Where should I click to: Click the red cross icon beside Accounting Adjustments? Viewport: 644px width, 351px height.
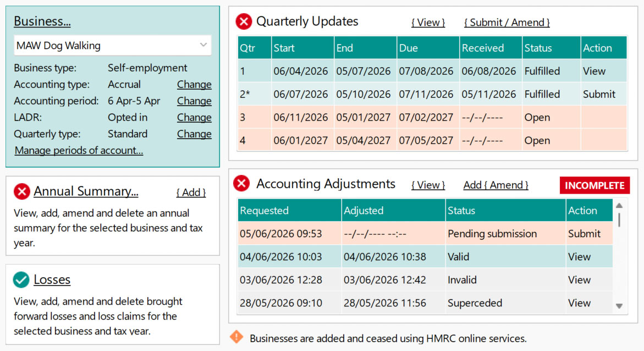point(241,184)
